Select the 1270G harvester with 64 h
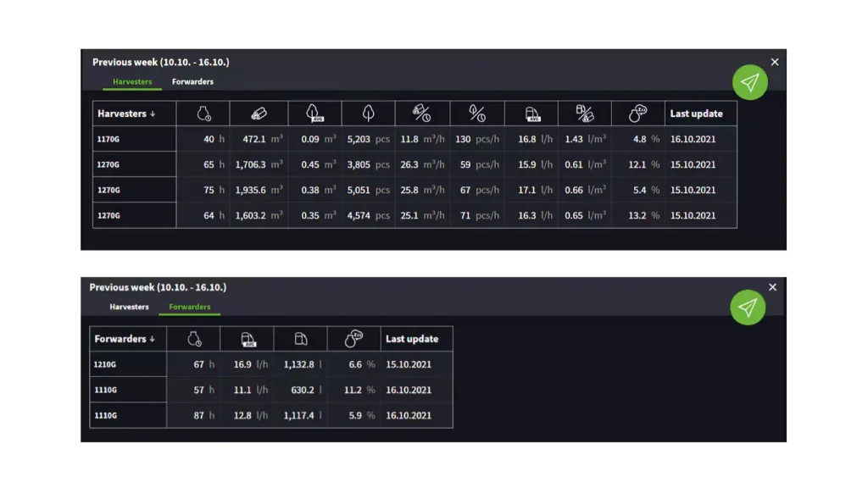The width and height of the screenshot is (868, 488). 108,215
